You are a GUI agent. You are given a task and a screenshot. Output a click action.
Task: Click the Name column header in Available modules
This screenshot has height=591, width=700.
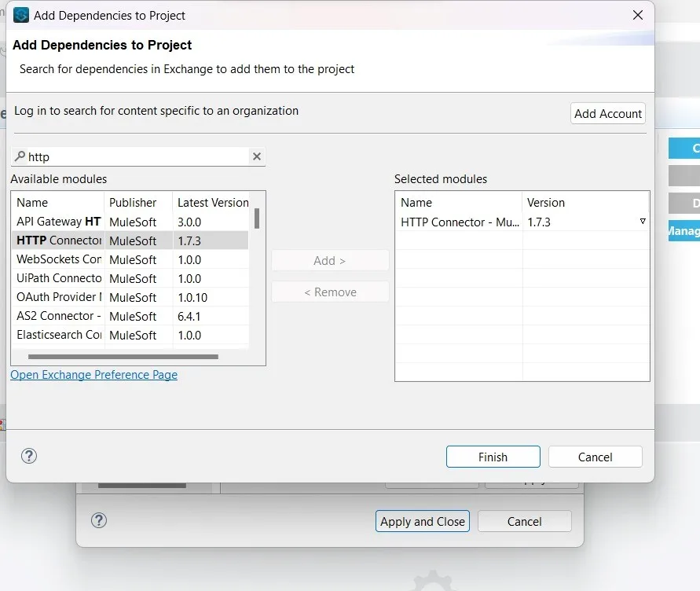[58, 202]
